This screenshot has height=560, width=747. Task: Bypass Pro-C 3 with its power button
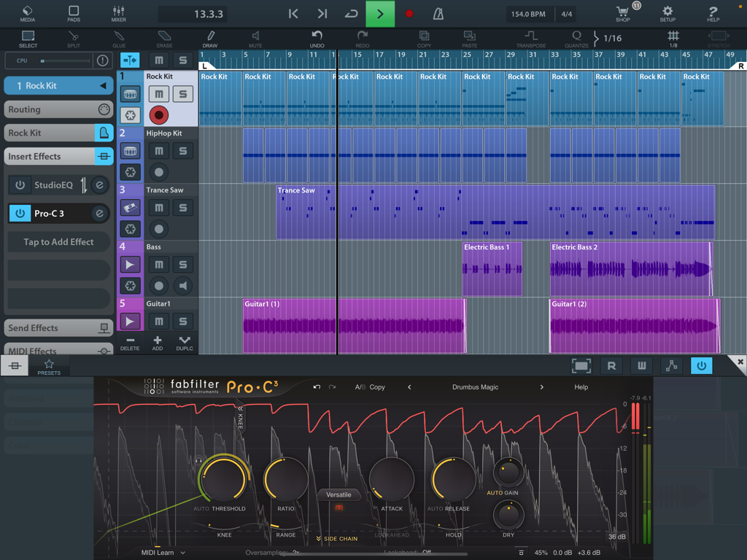pos(20,214)
